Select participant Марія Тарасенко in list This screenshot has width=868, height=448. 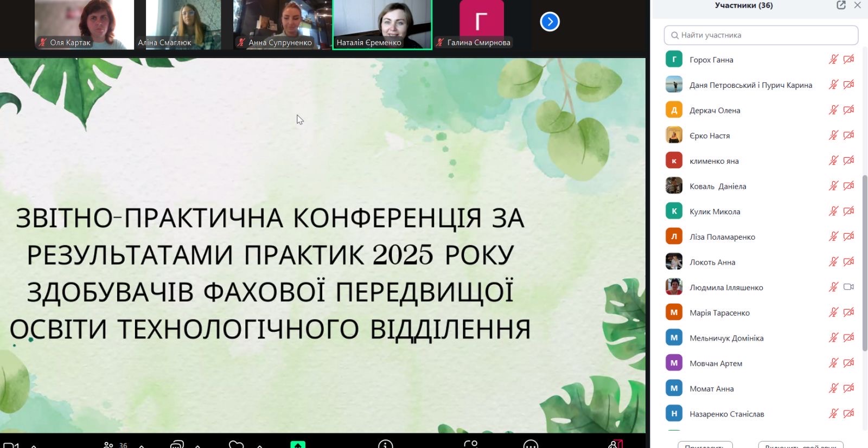click(x=719, y=313)
